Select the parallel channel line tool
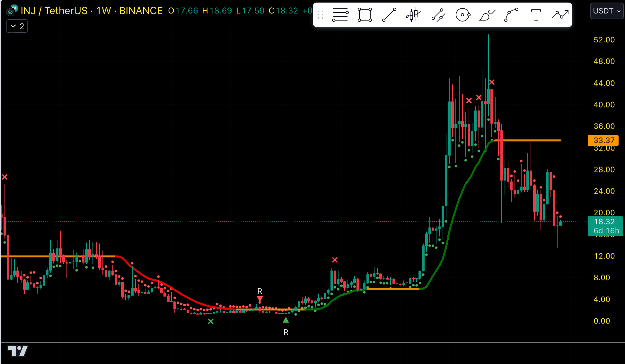This screenshot has height=364, width=625. pyautogui.click(x=438, y=15)
